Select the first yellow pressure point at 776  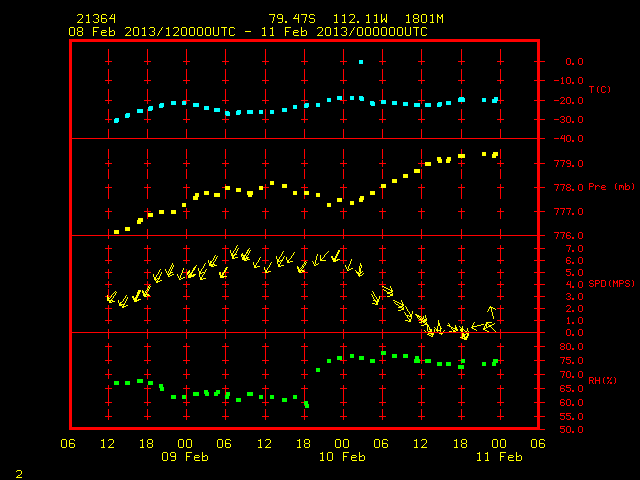click(116, 232)
